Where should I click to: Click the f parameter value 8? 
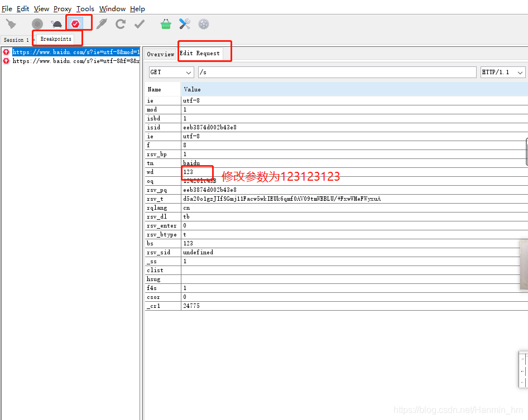pyautogui.click(x=354, y=145)
